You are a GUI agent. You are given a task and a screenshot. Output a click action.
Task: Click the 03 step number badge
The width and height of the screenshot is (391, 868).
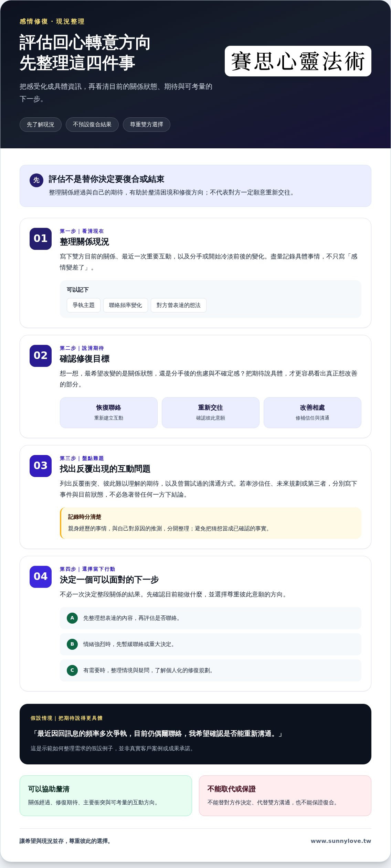pyautogui.click(x=41, y=466)
